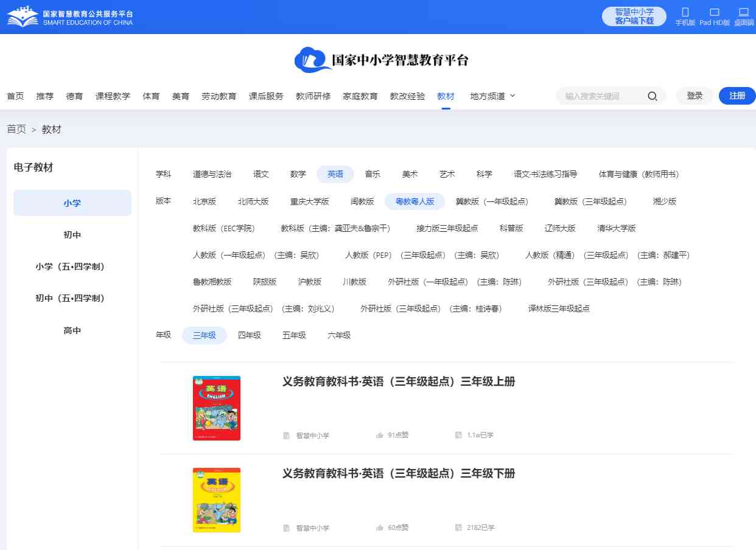Choose the 数学 subject filter

pos(298,174)
